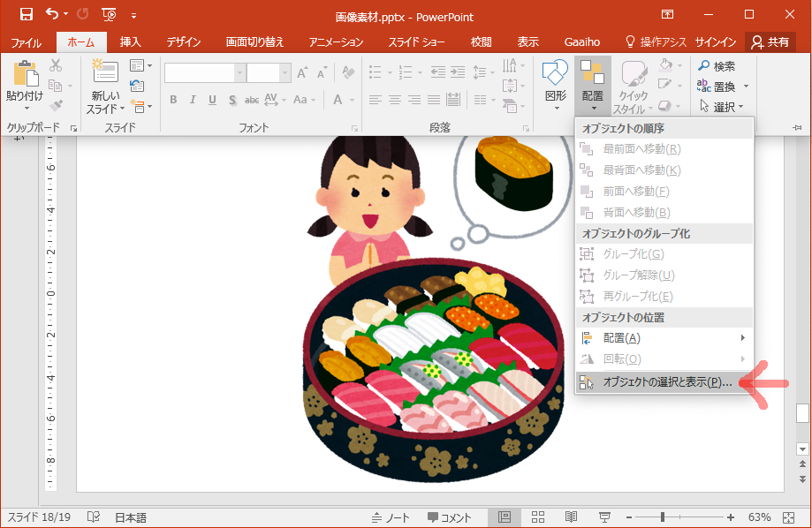
Task: Open the Select (選択) dropdown
Action: point(723,107)
